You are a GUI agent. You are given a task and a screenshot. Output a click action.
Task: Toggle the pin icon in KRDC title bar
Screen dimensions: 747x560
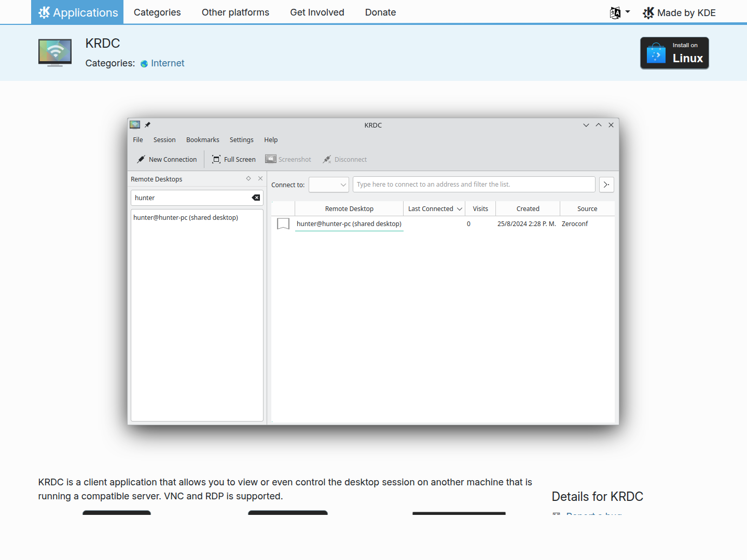(147, 125)
